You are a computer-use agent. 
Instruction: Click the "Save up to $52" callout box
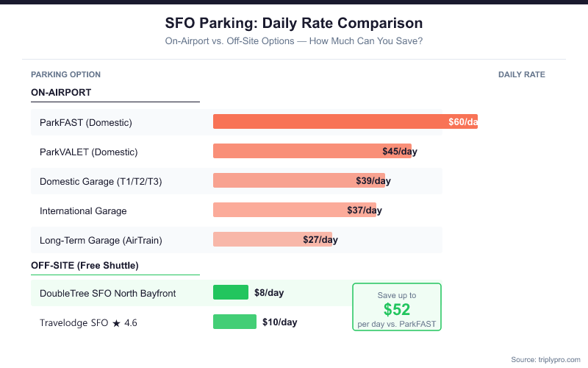[397, 307]
